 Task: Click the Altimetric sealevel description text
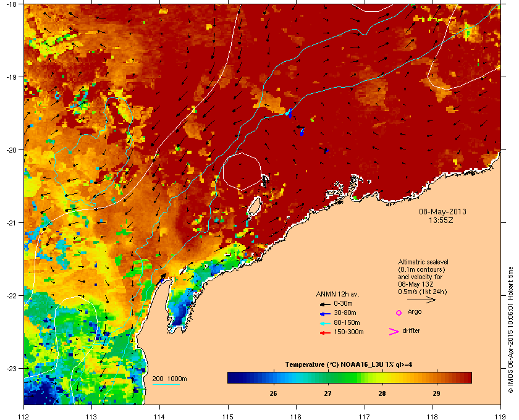[423, 277]
